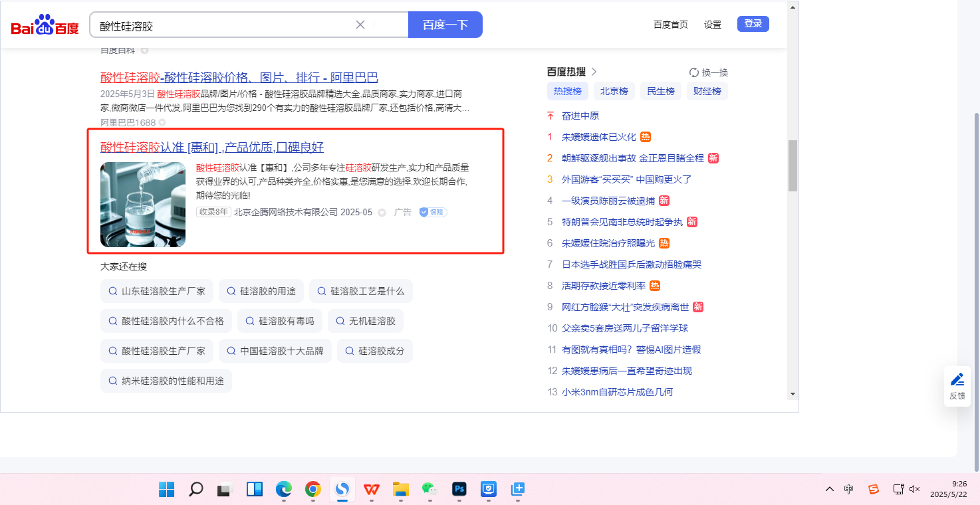Click the 保障 shield badge on the ad
Screen dimensions: 980x505
tap(433, 212)
